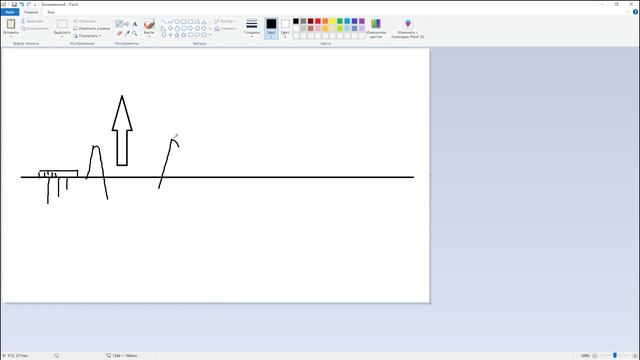Pick the pink palette color
Image resolution: width=640 pixels, height=360 pixels.
tap(318, 29)
